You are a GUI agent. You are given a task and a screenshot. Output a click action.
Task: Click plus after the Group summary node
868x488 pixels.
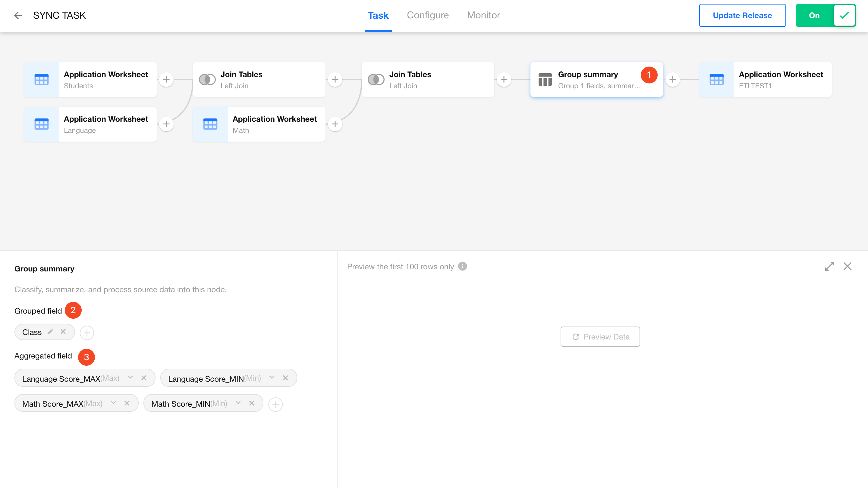(673, 80)
